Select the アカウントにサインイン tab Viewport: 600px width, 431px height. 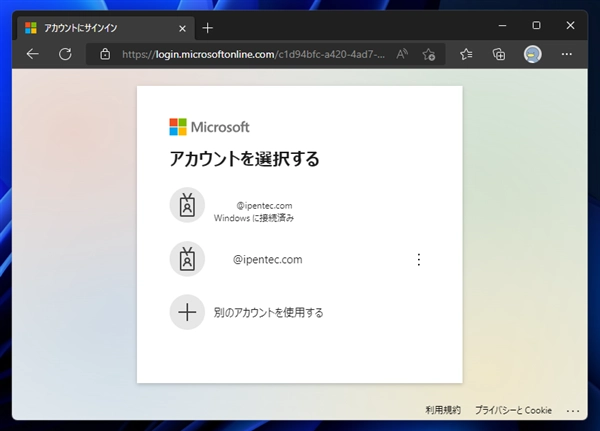(106, 28)
